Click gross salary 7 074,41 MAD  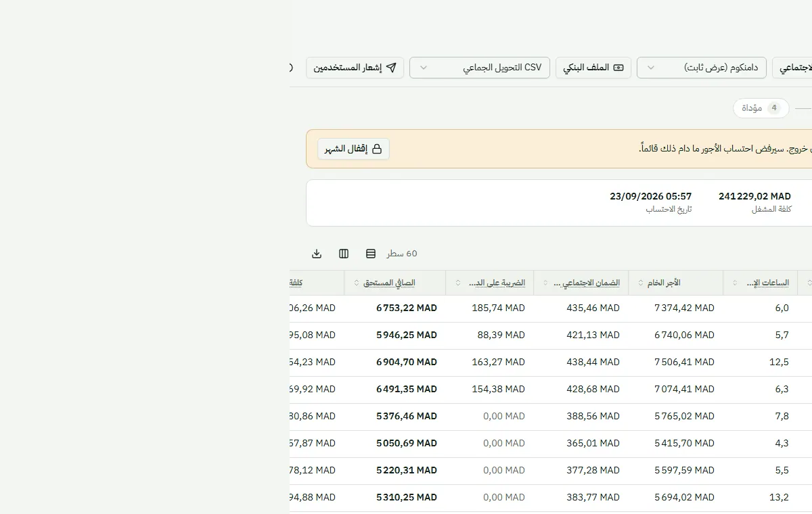click(x=684, y=389)
